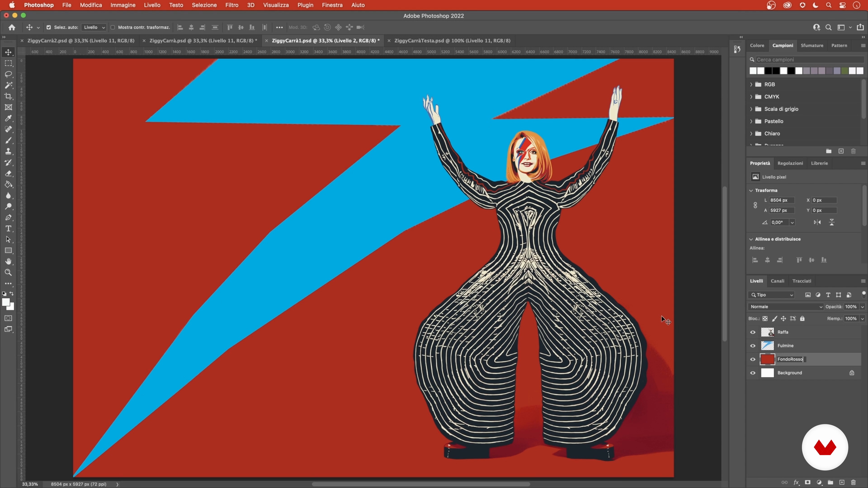Toggle lock position of layer
868x488 pixels.
[783, 319]
